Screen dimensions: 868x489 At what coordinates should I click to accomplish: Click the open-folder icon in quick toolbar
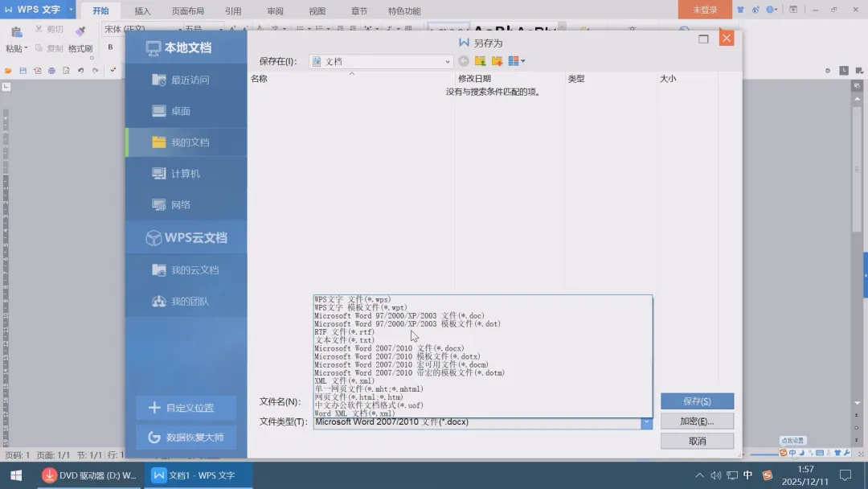[8, 70]
